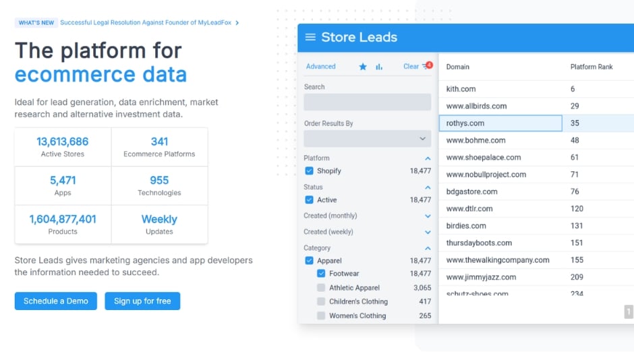Collapse the Status filter section
Image resolution: width=634 pixels, height=364 pixels.
[x=428, y=187]
